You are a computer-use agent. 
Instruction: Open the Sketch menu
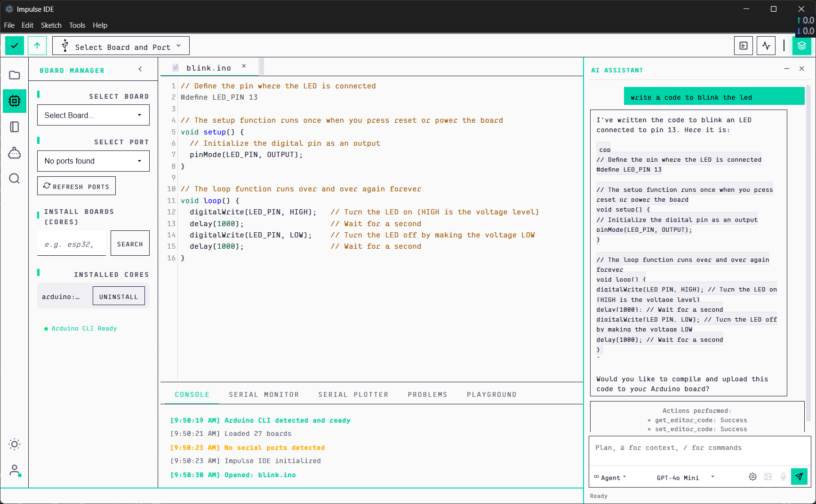tap(51, 25)
